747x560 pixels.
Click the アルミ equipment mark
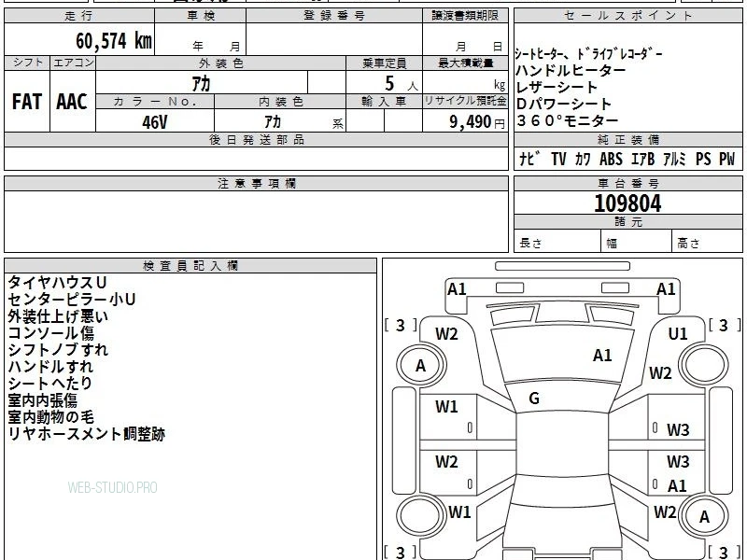[674, 159]
